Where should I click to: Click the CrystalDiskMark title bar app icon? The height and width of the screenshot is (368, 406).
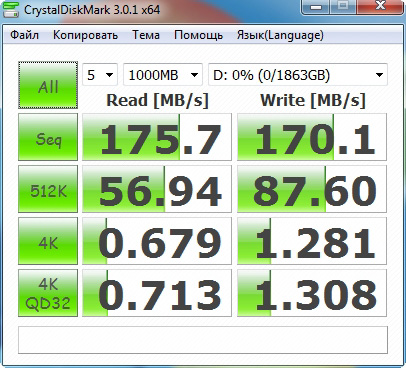pos(11,10)
